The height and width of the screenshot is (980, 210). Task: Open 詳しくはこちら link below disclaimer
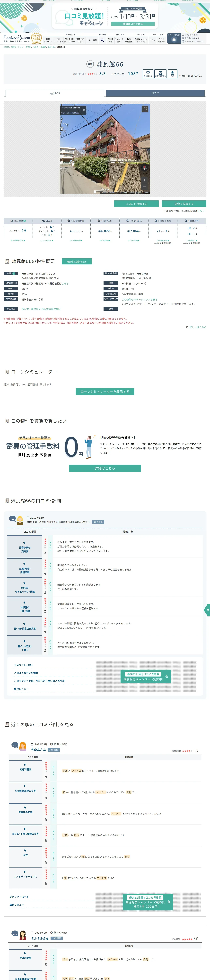click(197, 327)
